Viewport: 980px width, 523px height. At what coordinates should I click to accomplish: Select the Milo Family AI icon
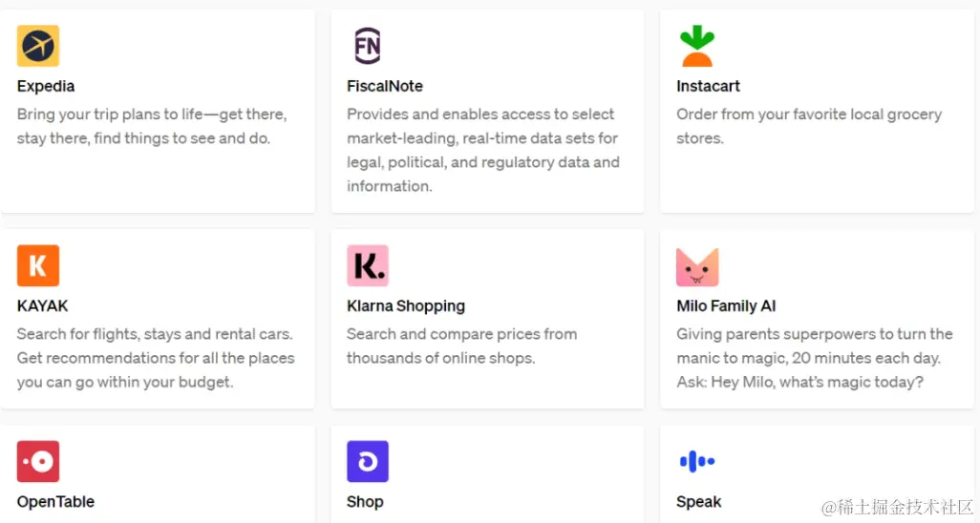[697, 267]
